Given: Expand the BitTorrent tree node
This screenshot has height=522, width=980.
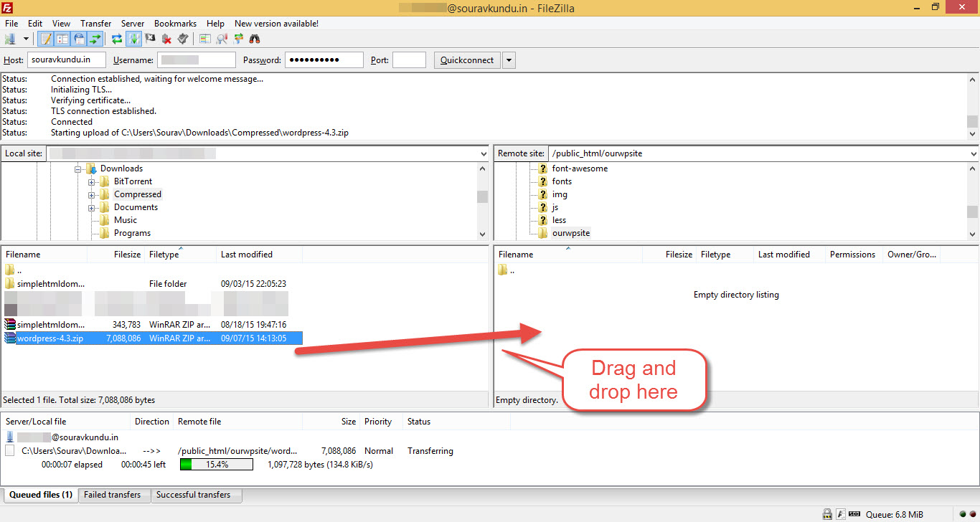Looking at the screenshot, I should click(92, 182).
